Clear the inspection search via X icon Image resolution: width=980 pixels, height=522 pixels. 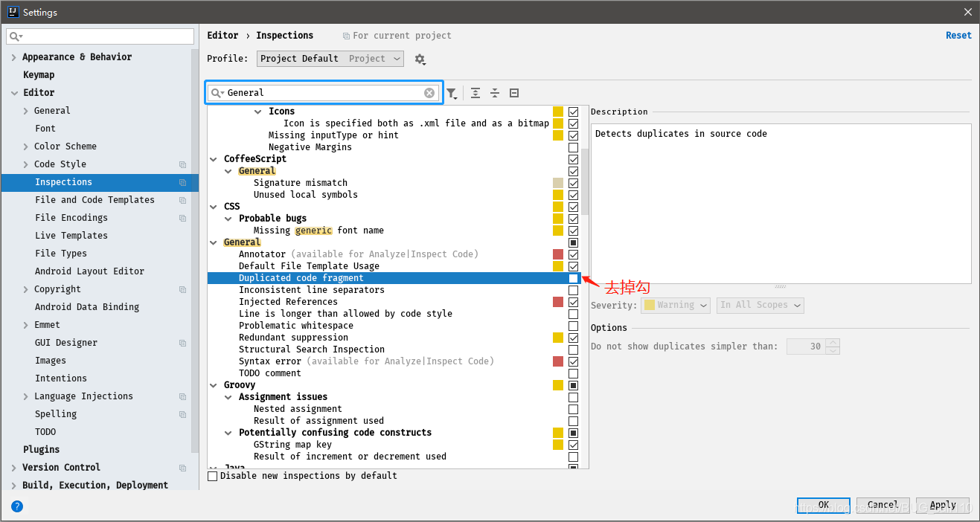coord(429,93)
